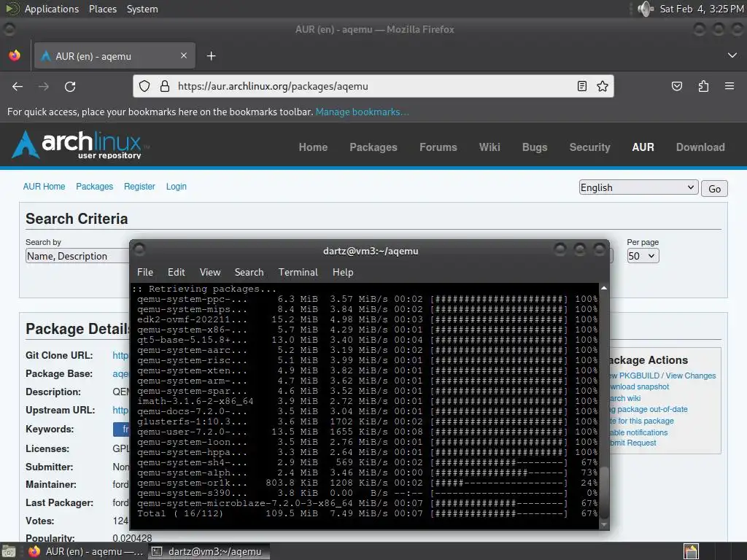
Task: Open AUR in Arch navigation
Action: [x=643, y=147]
